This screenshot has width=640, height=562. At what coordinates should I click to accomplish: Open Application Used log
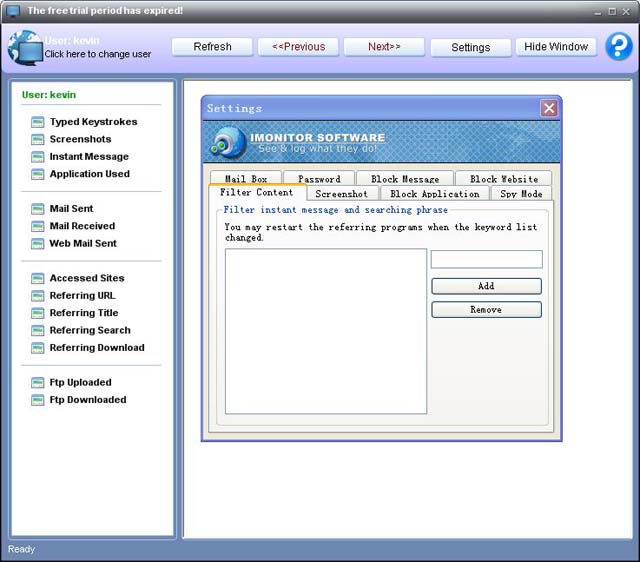[90, 174]
